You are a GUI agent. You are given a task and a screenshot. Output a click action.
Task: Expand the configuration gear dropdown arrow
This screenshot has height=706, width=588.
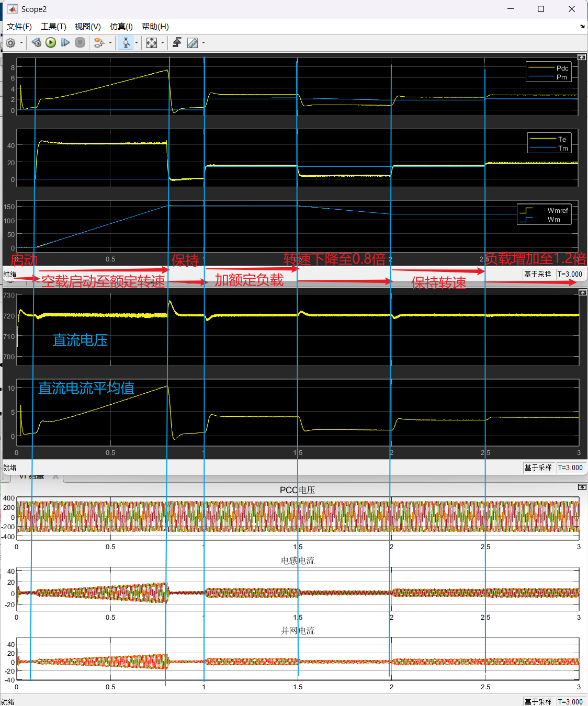click(x=21, y=43)
